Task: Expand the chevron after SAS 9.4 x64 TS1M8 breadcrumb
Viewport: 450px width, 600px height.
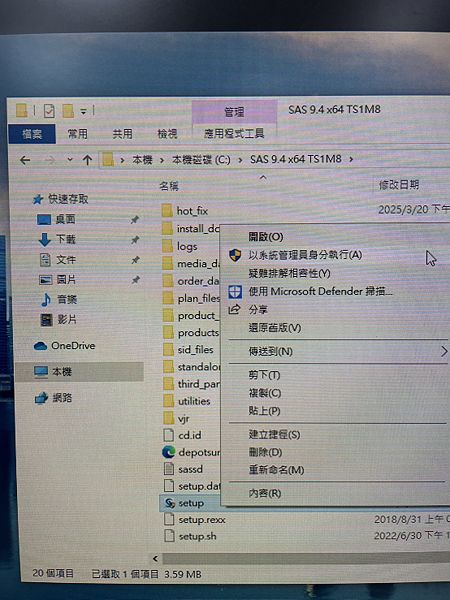Action: tap(351, 159)
